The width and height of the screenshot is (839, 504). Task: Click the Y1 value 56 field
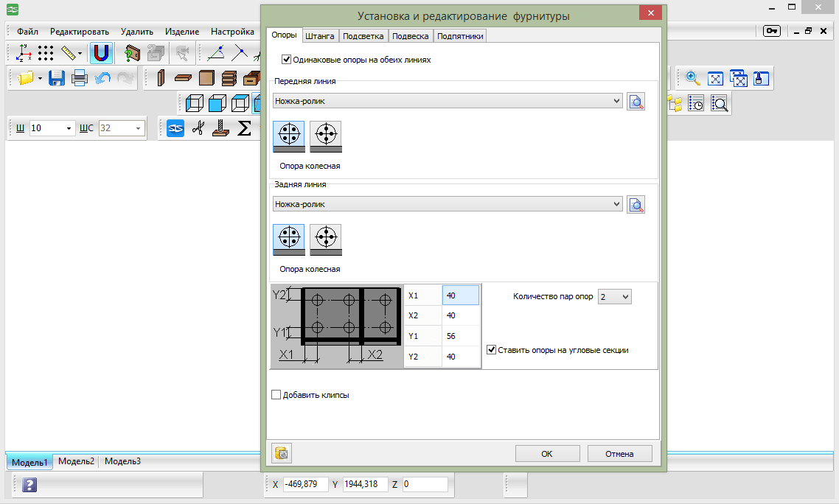(460, 336)
